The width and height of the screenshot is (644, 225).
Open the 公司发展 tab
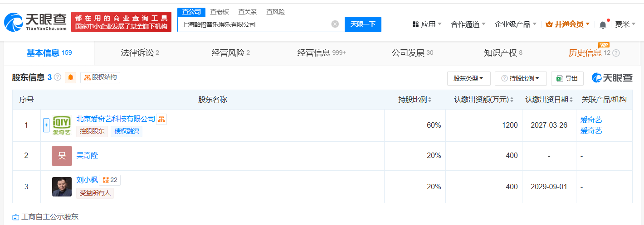(x=412, y=53)
